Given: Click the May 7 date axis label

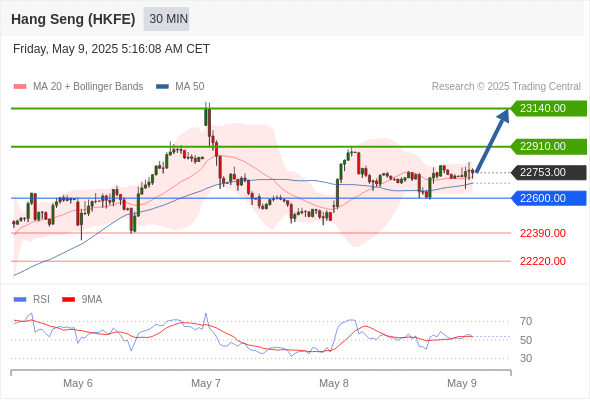Looking at the screenshot, I should (206, 383).
